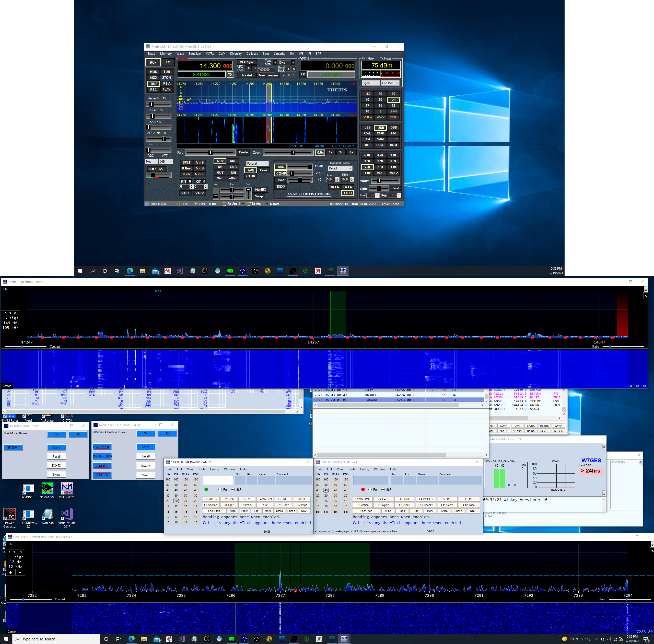Open Setup menu in Thetis
The height and width of the screenshot is (644, 654).
tap(151, 54)
